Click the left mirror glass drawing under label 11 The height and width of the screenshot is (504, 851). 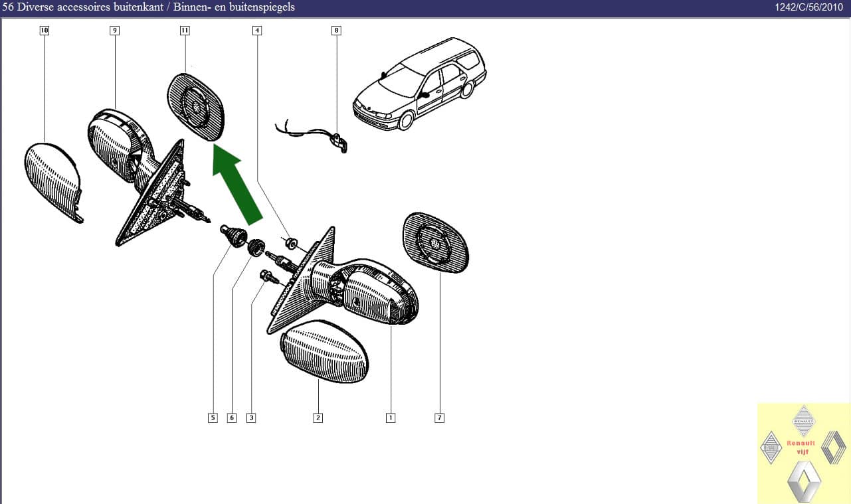(195, 107)
